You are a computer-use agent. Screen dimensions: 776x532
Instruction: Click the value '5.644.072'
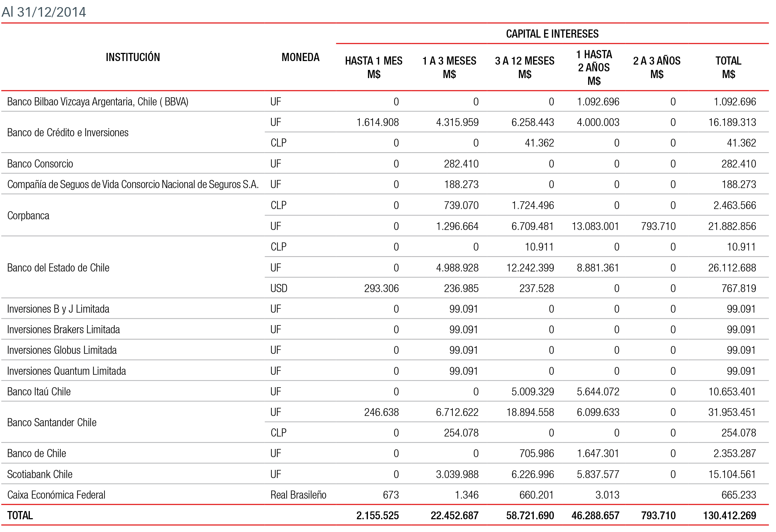click(598, 392)
